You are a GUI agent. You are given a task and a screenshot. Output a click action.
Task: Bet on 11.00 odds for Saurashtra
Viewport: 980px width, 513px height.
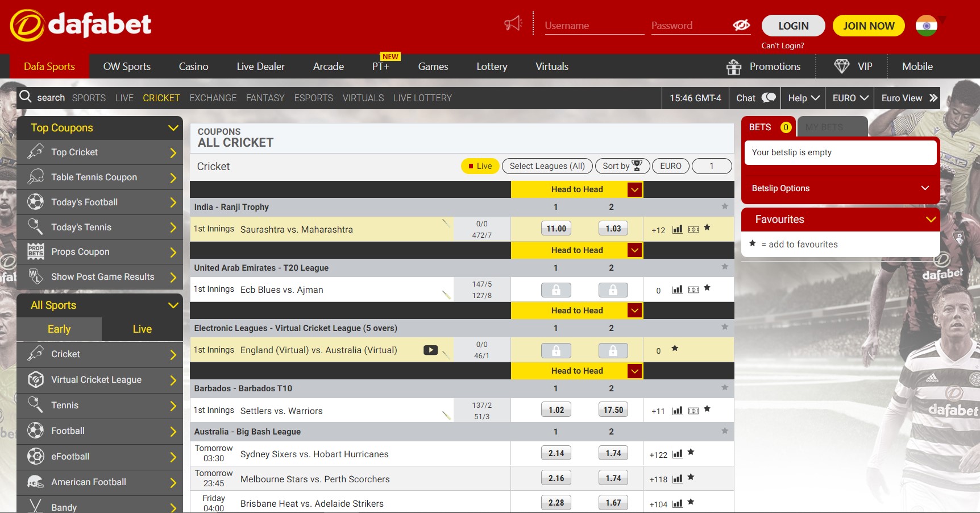556,229
